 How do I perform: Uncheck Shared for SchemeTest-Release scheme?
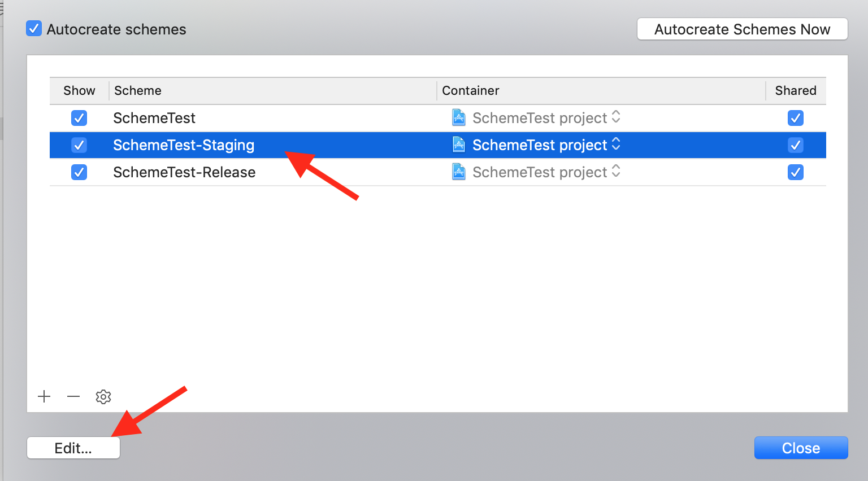(795, 172)
